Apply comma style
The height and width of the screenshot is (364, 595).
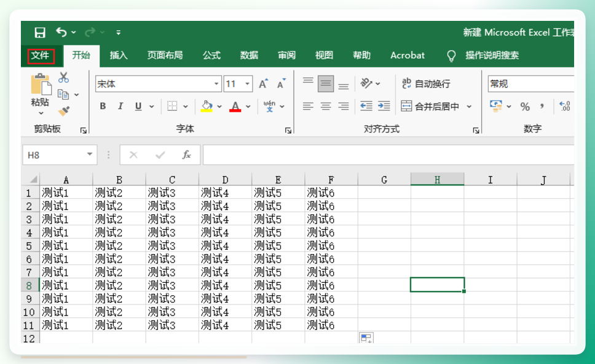coord(542,106)
